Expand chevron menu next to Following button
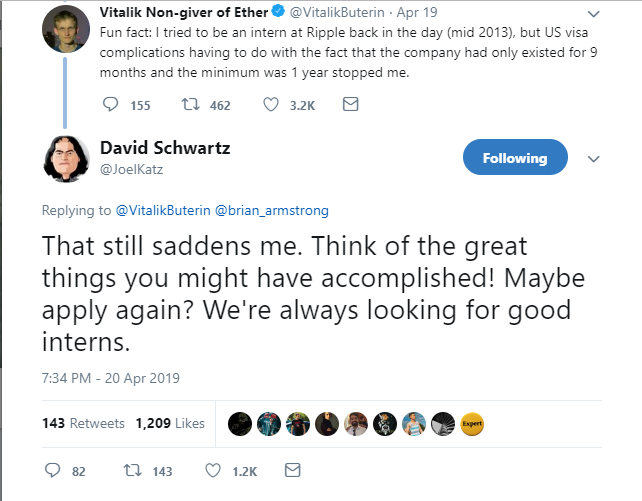Image resolution: width=642 pixels, height=501 pixels. tap(593, 159)
